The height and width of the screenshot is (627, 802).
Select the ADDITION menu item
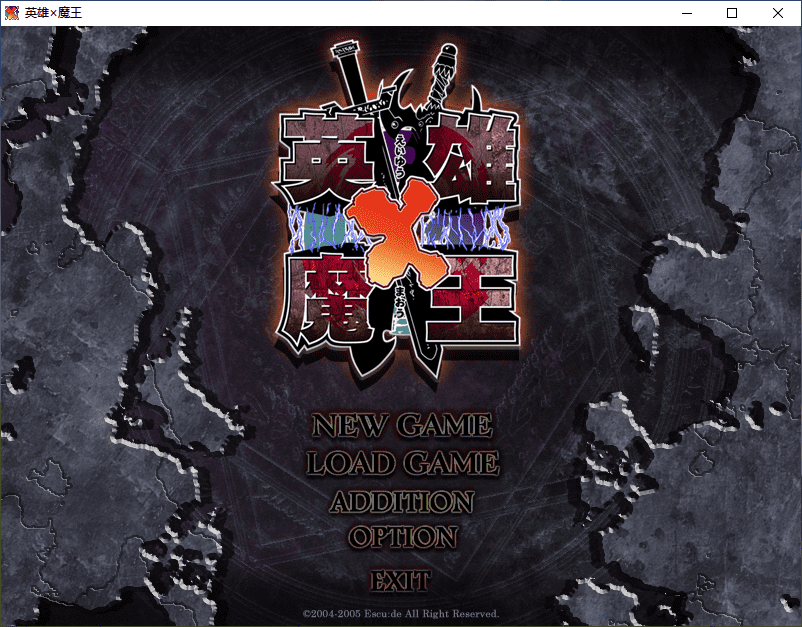[x=401, y=501]
